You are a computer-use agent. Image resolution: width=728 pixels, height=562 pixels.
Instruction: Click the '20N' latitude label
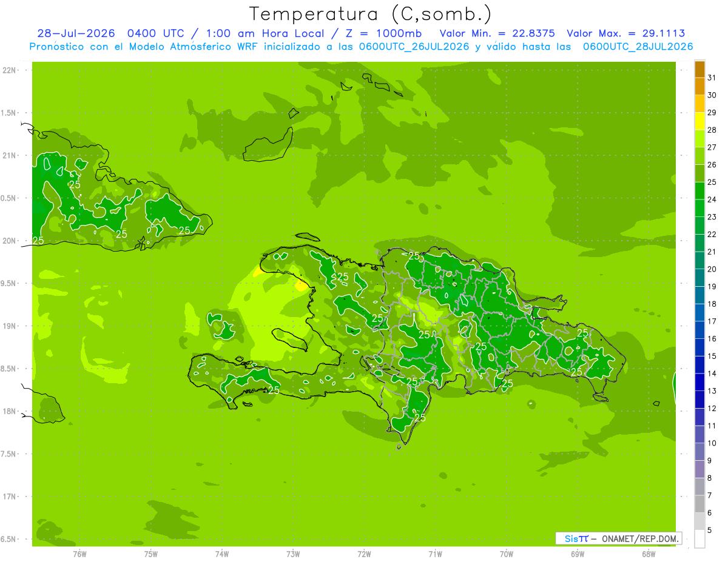tap(9, 241)
